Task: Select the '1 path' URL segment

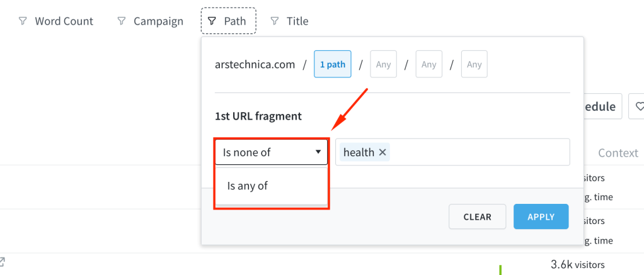Action: pyautogui.click(x=333, y=64)
